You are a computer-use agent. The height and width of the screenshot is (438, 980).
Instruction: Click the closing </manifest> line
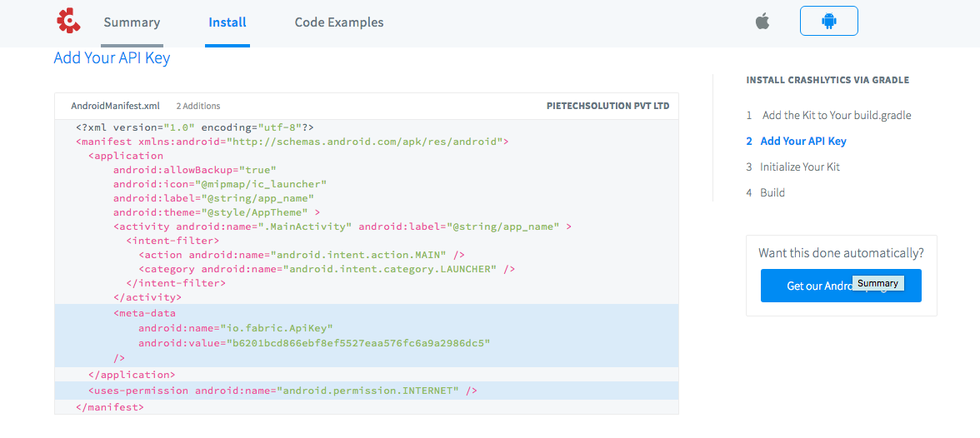(110, 406)
